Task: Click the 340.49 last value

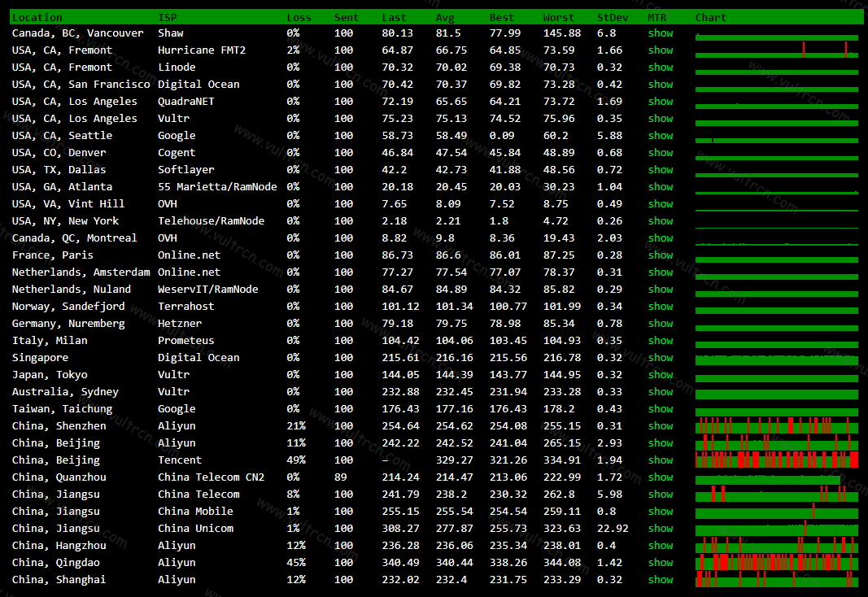Action: click(x=400, y=563)
